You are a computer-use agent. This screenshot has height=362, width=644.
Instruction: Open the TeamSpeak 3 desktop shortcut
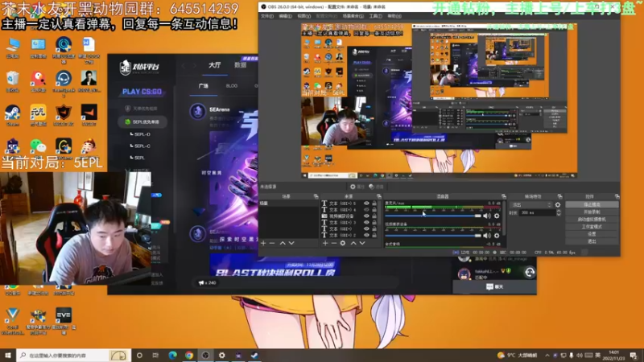[x=64, y=84]
